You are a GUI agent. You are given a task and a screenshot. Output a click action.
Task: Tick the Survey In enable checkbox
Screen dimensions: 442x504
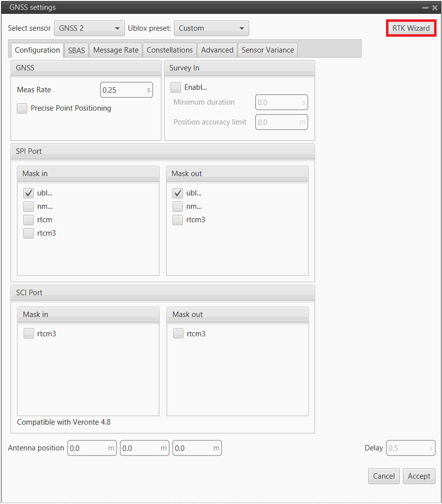coord(176,87)
